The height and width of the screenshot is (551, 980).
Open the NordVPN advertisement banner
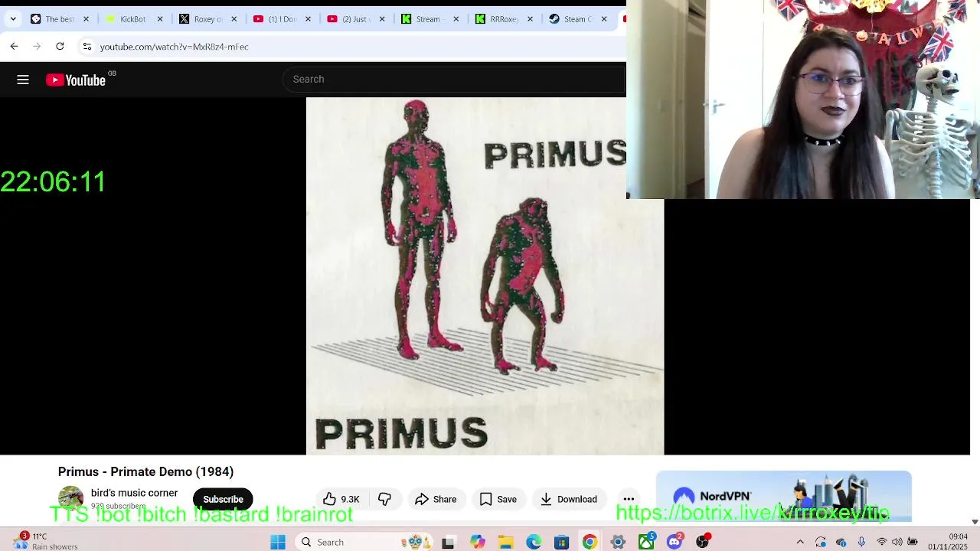pyautogui.click(x=784, y=496)
